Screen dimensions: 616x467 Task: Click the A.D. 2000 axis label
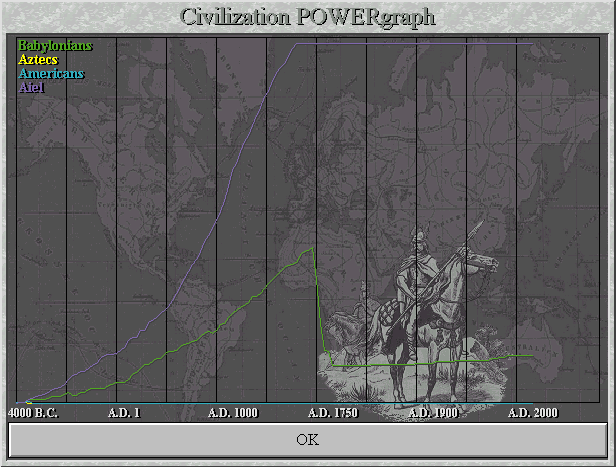(533, 413)
